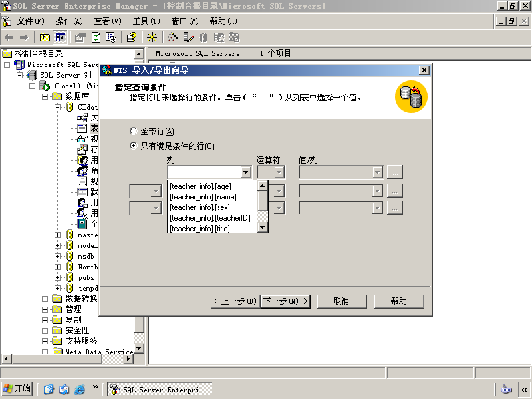Select the 数据库 folder icon in tree
The height and width of the screenshot is (399, 532).
57,96
